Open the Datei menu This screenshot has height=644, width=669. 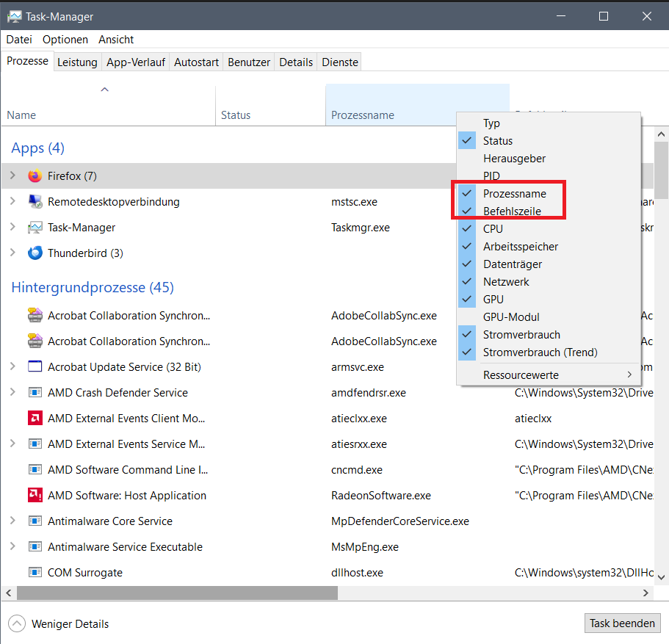(x=19, y=39)
